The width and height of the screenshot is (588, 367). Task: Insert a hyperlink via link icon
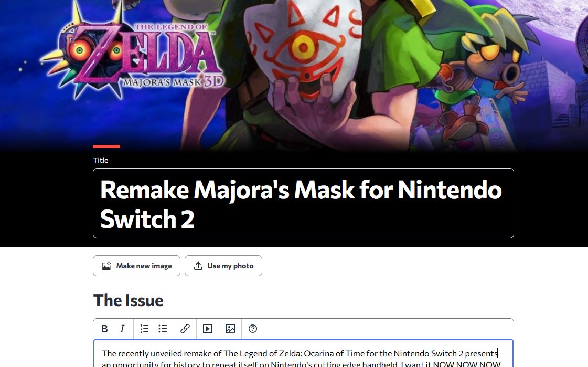(x=185, y=329)
